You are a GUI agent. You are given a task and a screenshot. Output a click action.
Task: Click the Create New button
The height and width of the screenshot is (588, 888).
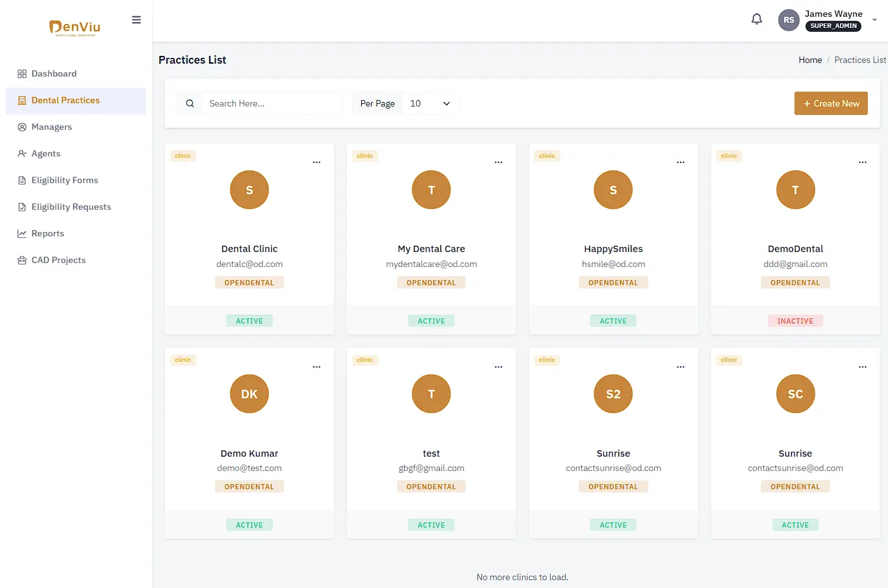point(831,103)
